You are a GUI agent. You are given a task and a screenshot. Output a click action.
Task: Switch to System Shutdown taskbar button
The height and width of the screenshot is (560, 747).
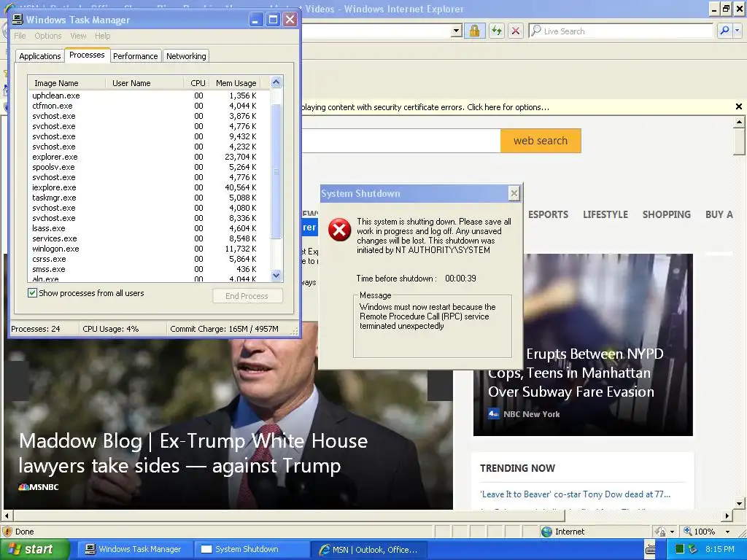click(251, 550)
